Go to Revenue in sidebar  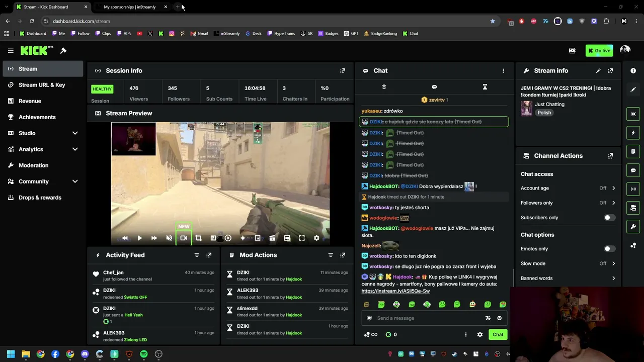43,101
